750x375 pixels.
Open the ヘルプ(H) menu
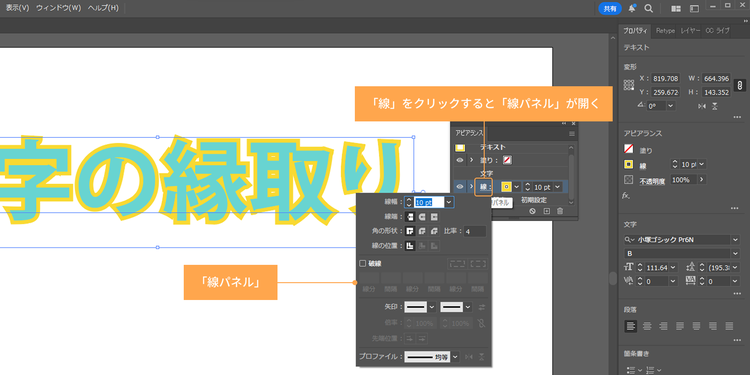[103, 8]
